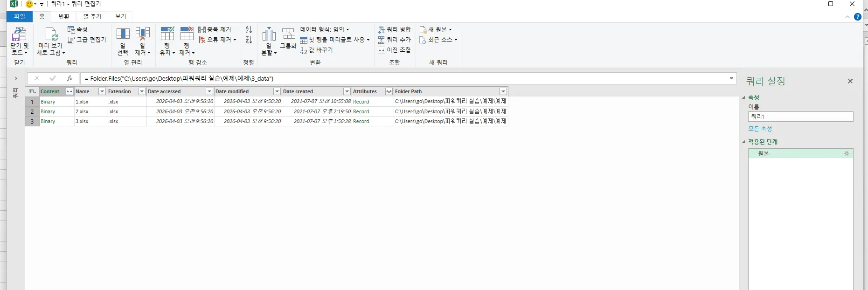Screen dimensions: 868x290
Task: Click the Remove Rows (행 제거) icon
Action: (187, 34)
